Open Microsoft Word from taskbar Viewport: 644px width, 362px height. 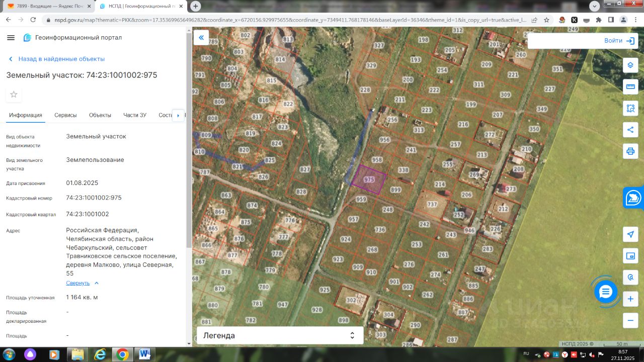pyautogui.click(x=145, y=354)
